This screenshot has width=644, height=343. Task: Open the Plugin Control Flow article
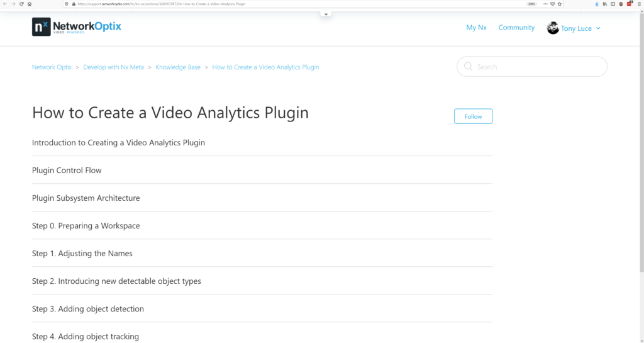tap(67, 170)
